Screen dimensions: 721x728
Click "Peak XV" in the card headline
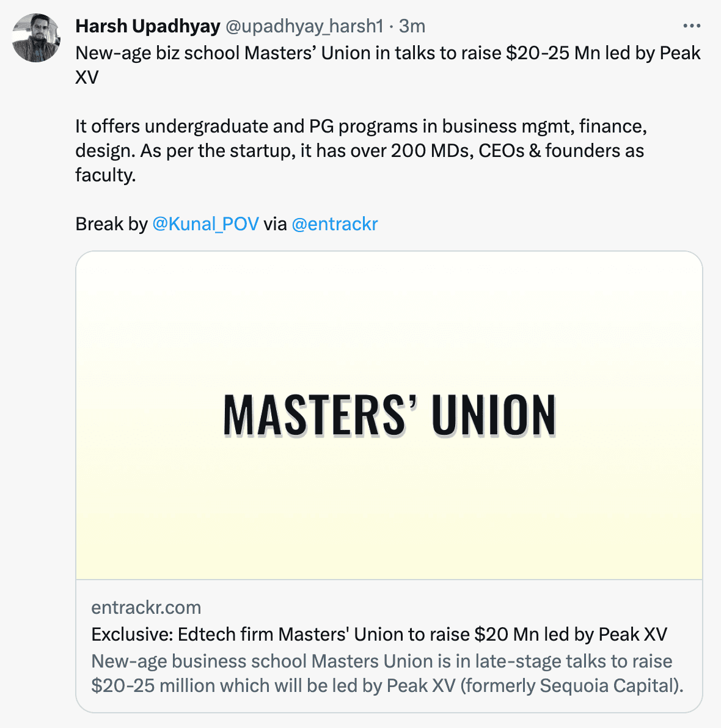point(632,635)
